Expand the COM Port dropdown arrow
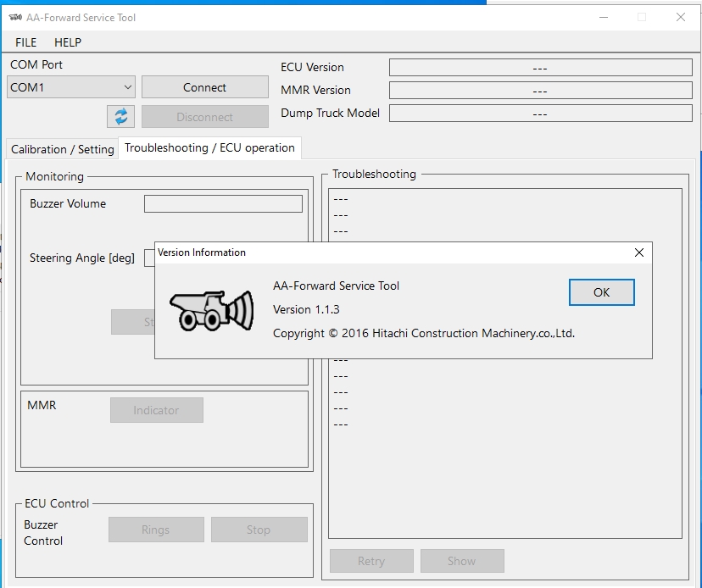Viewport: 702px width, 588px height. coord(127,87)
